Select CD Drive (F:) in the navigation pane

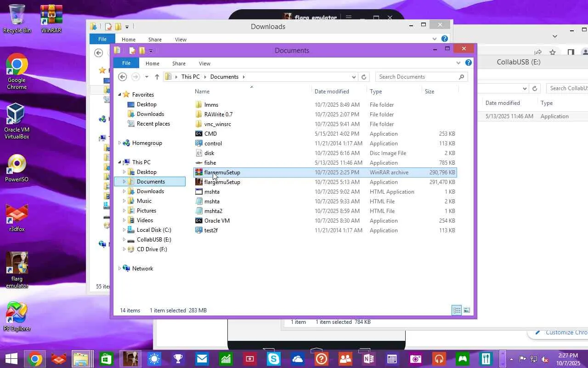[x=152, y=249]
